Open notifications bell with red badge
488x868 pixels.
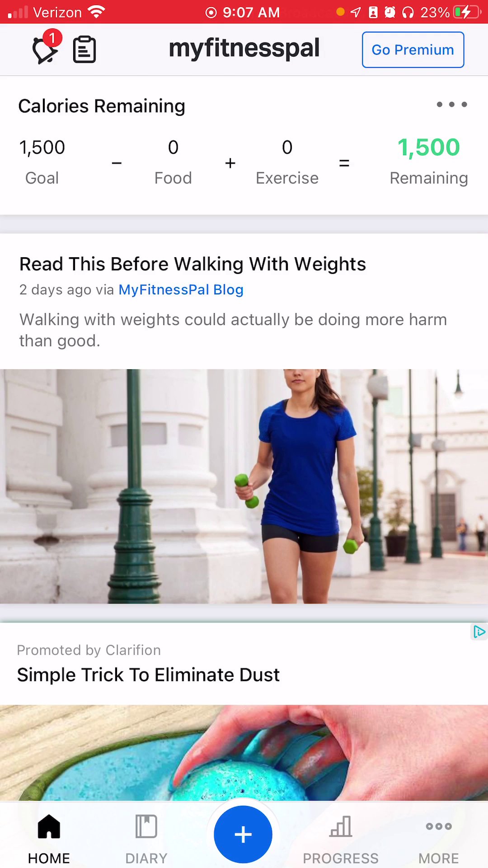click(x=46, y=48)
